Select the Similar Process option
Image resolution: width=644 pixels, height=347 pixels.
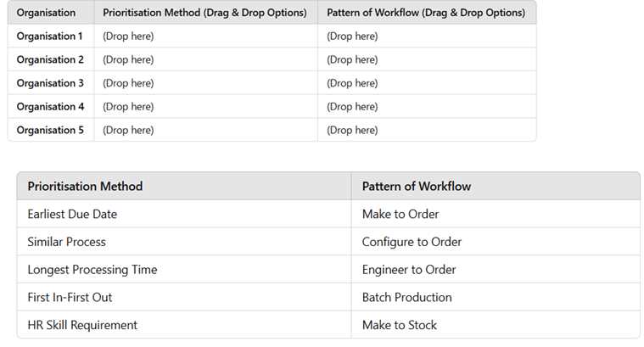pyautogui.click(x=66, y=242)
